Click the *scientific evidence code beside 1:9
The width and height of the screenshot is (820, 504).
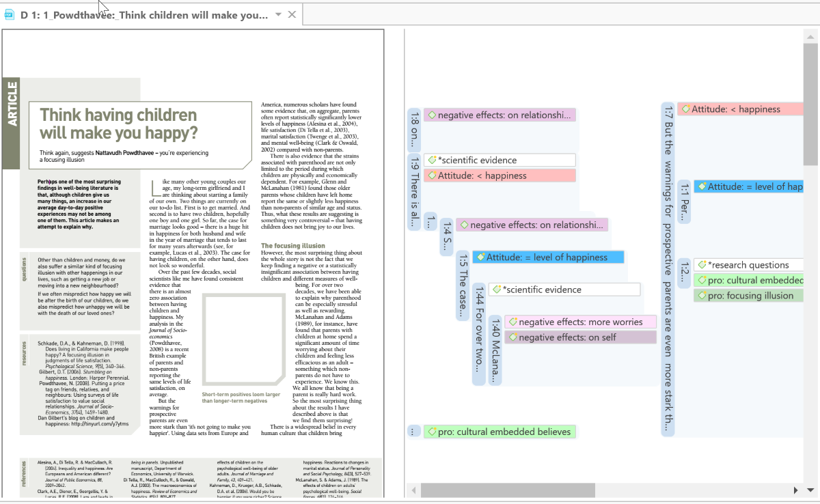[x=500, y=160]
